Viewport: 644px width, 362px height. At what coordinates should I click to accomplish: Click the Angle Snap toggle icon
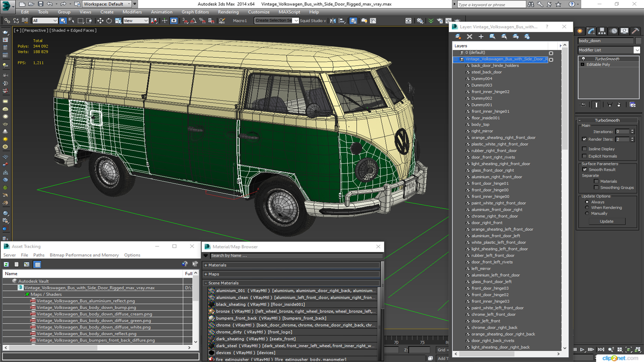tap(194, 21)
